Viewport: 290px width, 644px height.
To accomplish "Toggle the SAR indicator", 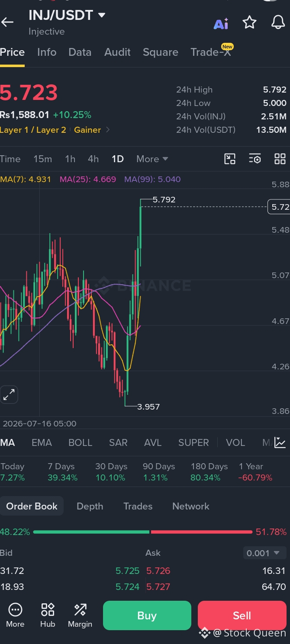I will click(118, 442).
